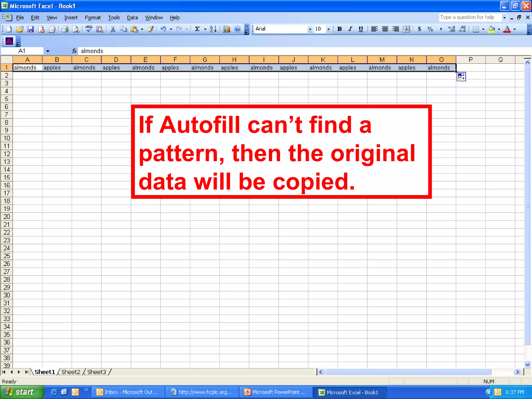Expand the Paste options arrow
The image size is (532, 399).
142,29
